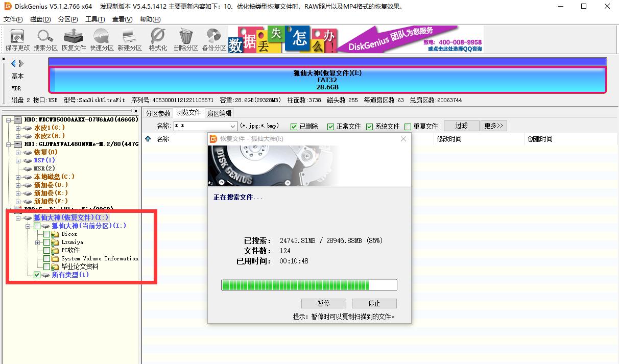Screen dimensions: 619x364
Task: Select the Lzumiya folder icon
Action: tap(55, 242)
